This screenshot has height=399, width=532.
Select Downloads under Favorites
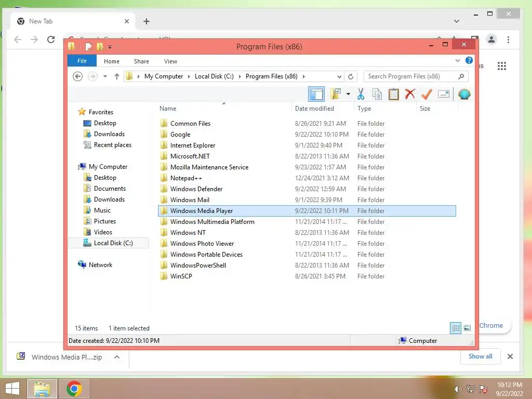pyautogui.click(x=109, y=134)
